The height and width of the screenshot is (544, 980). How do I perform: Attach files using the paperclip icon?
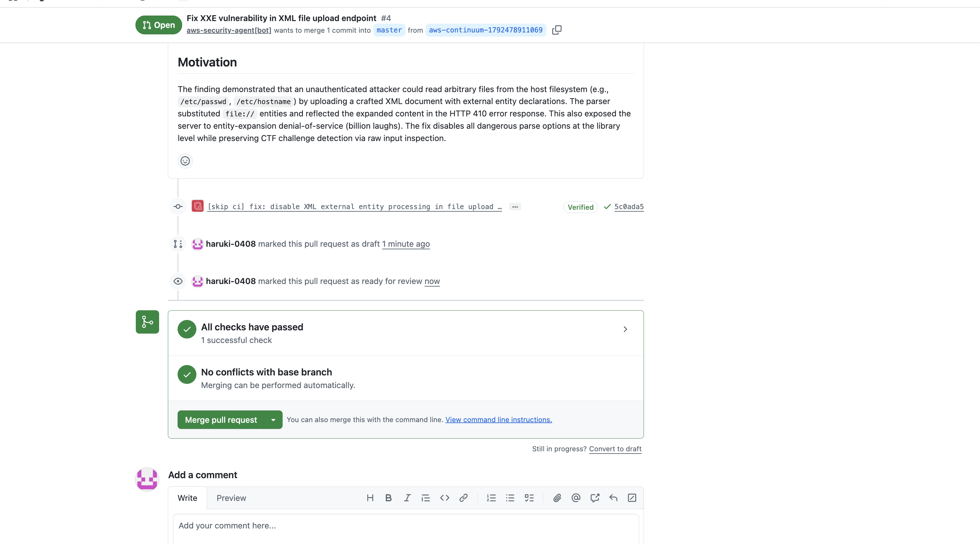(557, 498)
